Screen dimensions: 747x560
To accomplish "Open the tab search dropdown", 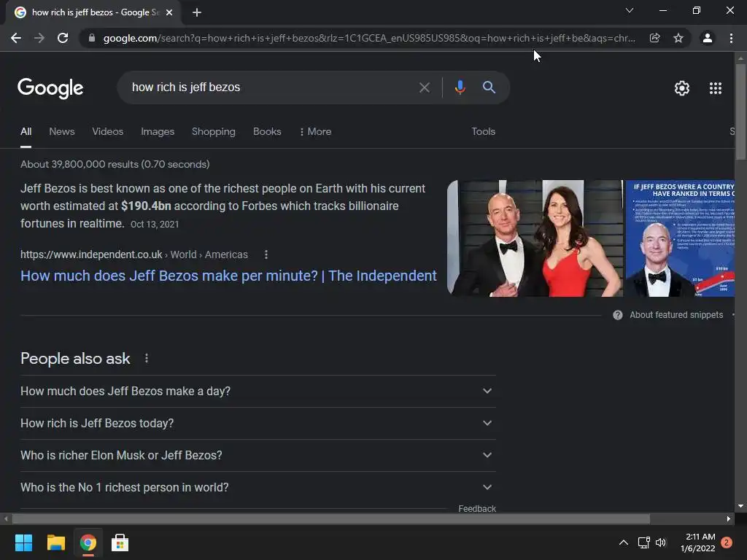I will [630, 10].
